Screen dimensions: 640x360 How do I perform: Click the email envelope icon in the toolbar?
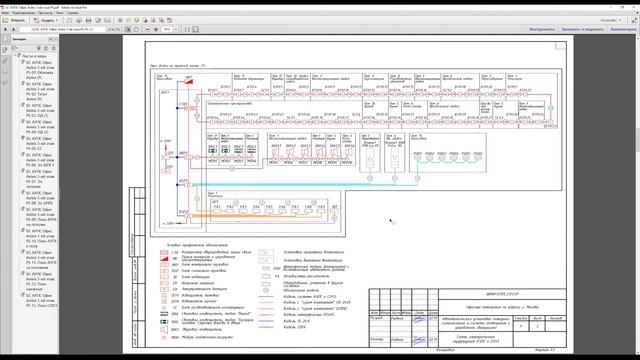[107, 20]
